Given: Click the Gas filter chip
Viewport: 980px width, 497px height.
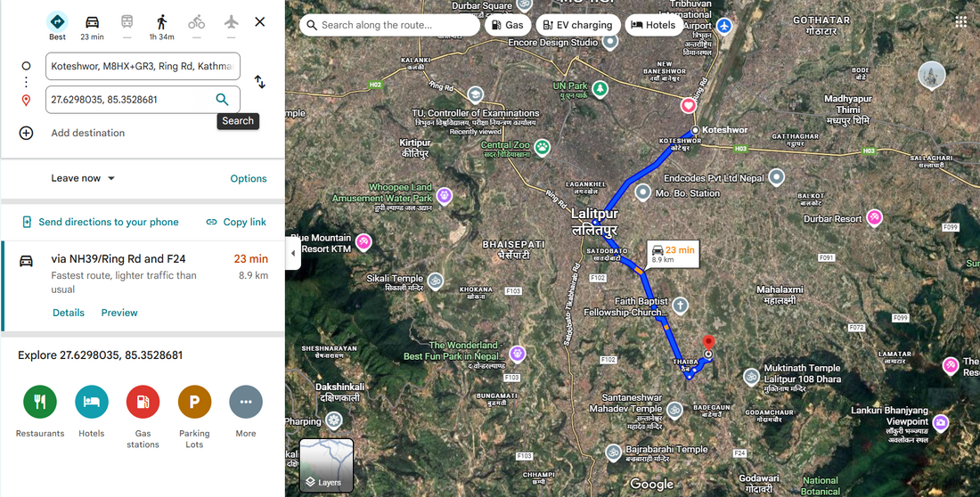Looking at the screenshot, I should [508, 25].
